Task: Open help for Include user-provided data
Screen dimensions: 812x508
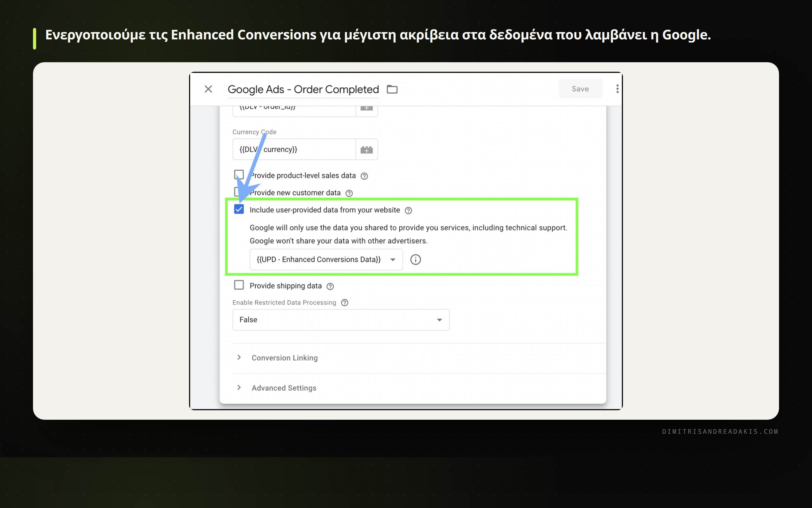Action: pyautogui.click(x=408, y=211)
